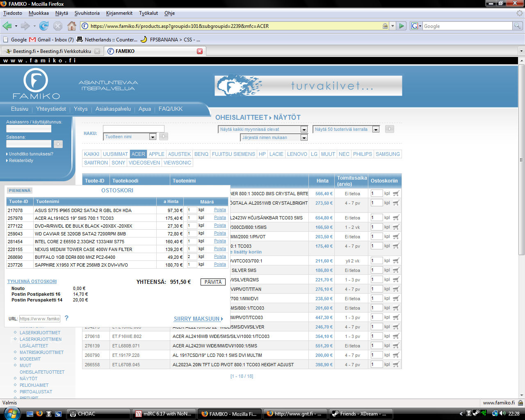The width and height of the screenshot is (525, 420).
Task: Select the SAMSUNG manufacturer tab
Action: [388, 154]
